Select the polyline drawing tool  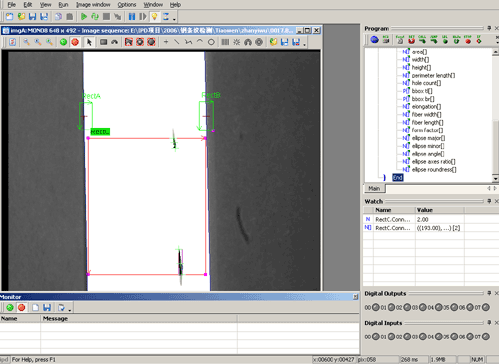188,42
